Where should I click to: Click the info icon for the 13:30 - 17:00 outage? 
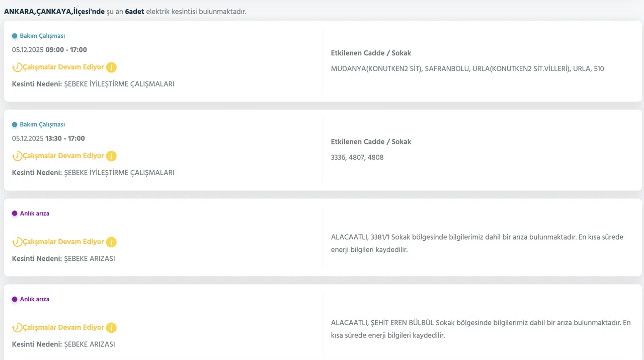click(111, 156)
